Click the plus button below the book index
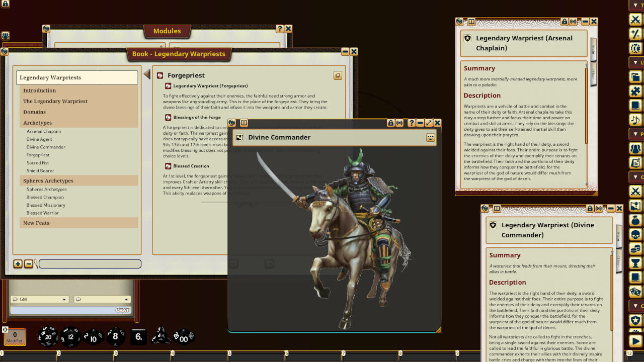The height and width of the screenshot is (362, 644). [18, 264]
